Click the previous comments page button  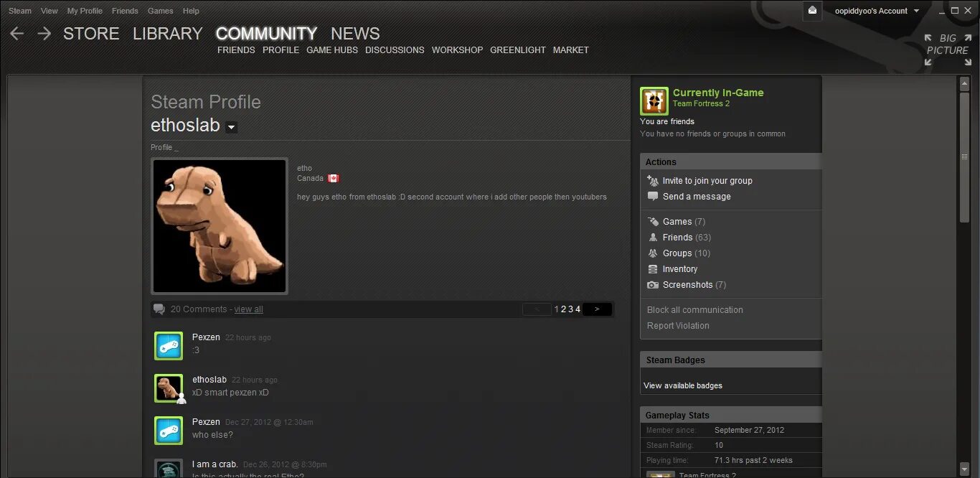click(537, 309)
